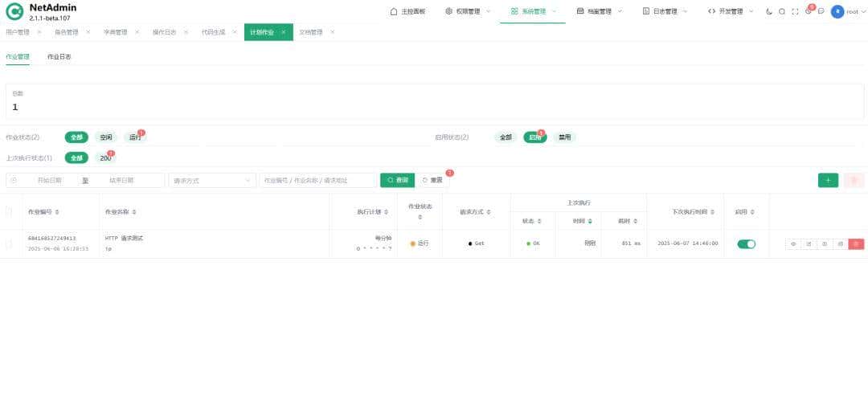Open the 权限管理 menu
The image size is (868, 413).
(463, 11)
